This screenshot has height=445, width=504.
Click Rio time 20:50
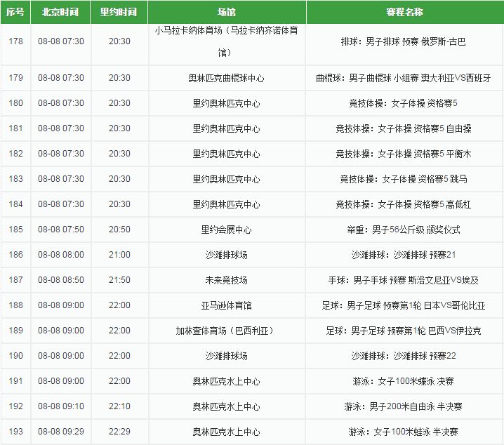119,230
